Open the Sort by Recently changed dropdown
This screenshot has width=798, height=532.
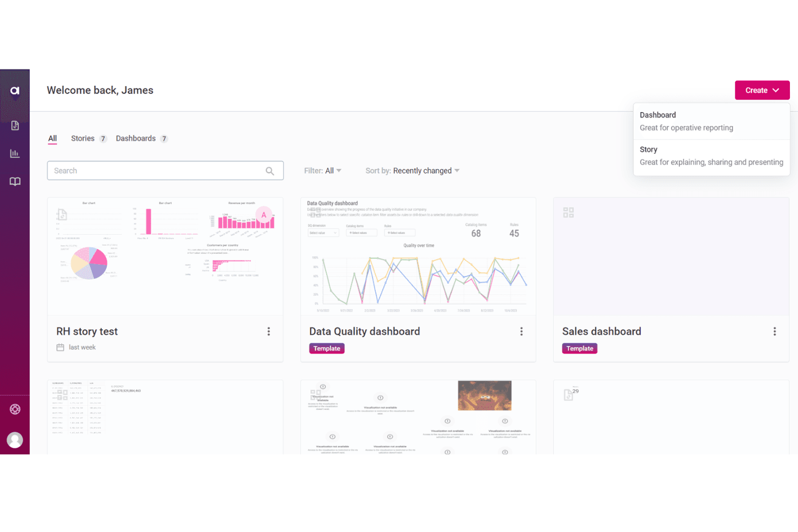coord(412,171)
